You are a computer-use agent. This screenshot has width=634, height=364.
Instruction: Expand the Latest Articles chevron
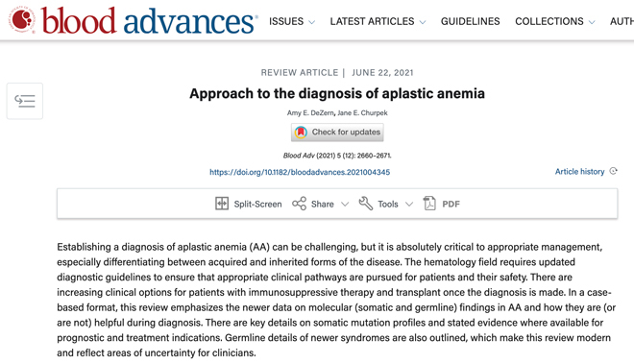(x=423, y=22)
